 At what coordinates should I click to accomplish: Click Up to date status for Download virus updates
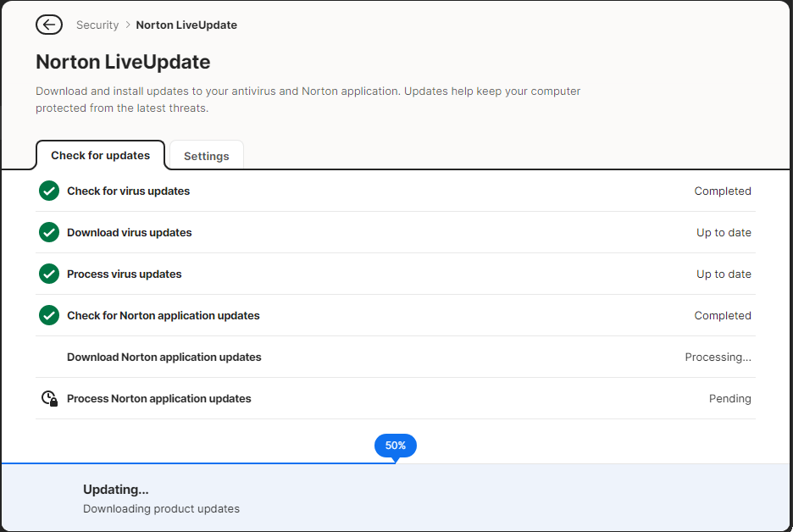pos(724,232)
